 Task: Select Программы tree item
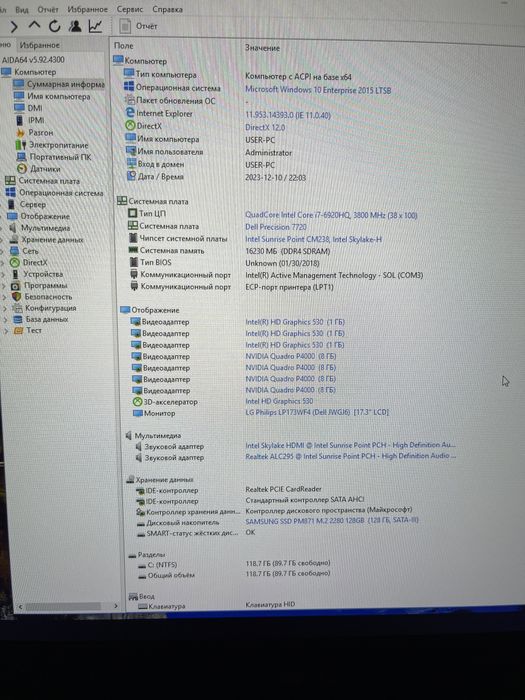point(39,285)
